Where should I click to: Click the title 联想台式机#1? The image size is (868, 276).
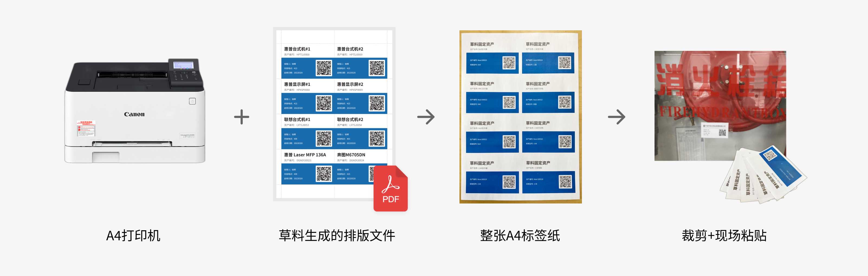click(x=297, y=120)
